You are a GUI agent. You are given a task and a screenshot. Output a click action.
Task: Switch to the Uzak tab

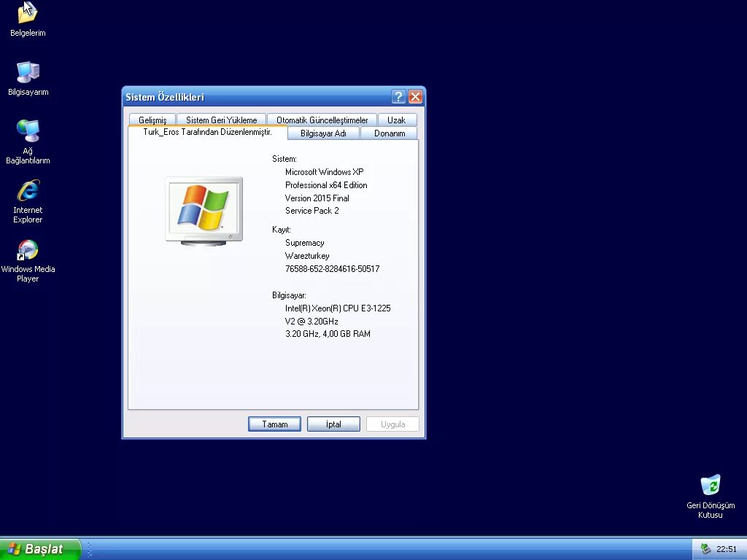click(x=396, y=120)
